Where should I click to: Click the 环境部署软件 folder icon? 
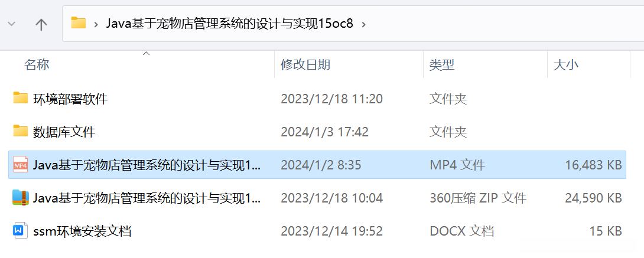pyautogui.click(x=20, y=98)
